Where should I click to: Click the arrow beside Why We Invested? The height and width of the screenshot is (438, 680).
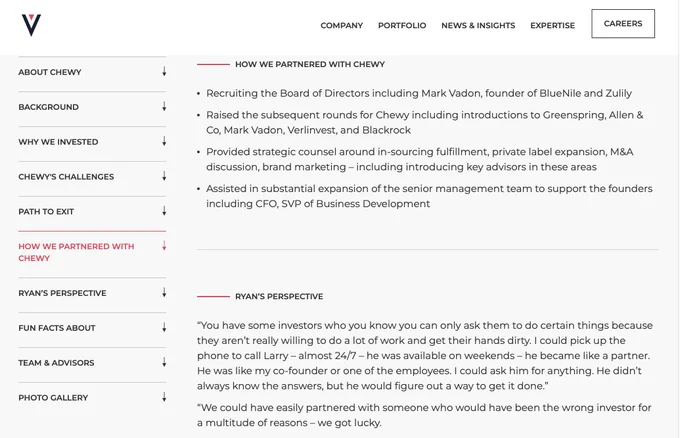[x=164, y=141]
